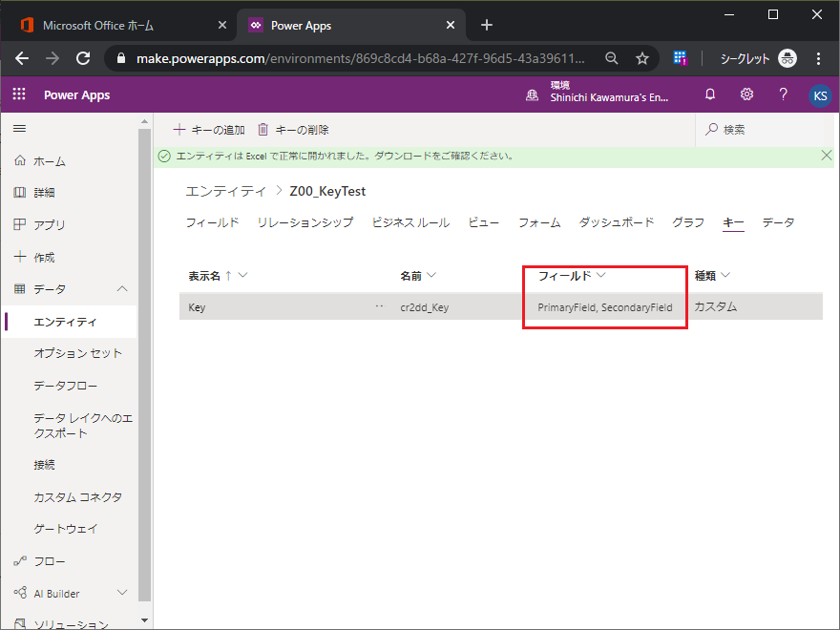Open 接続 in the sidebar
The height and width of the screenshot is (630, 840).
[x=44, y=465]
